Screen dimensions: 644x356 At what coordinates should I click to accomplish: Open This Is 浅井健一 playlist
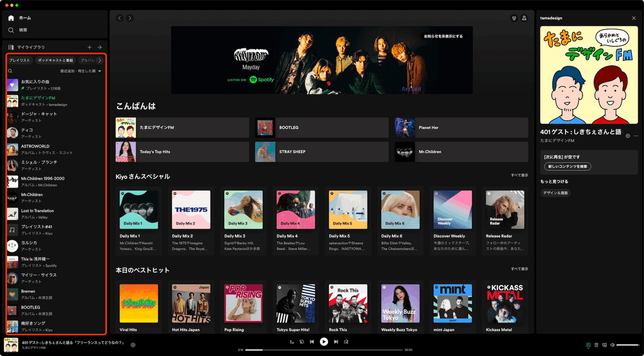[56, 261]
